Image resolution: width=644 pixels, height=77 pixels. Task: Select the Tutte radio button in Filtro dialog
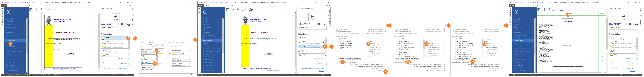150,42
